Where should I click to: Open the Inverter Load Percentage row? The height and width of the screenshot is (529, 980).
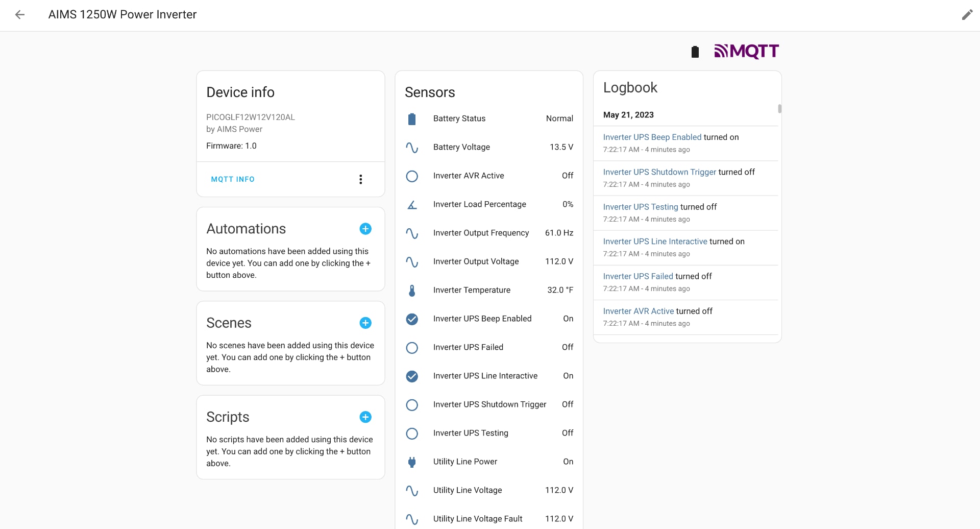click(x=488, y=204)
